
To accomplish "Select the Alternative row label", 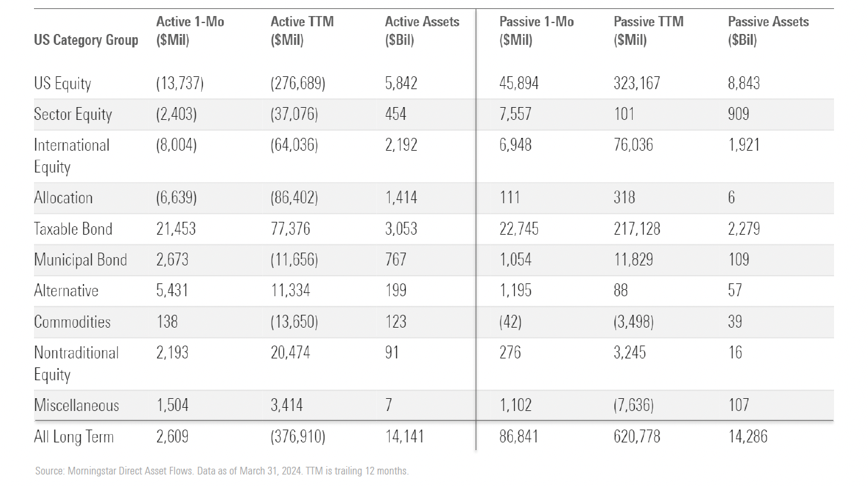I will [66, 290].
